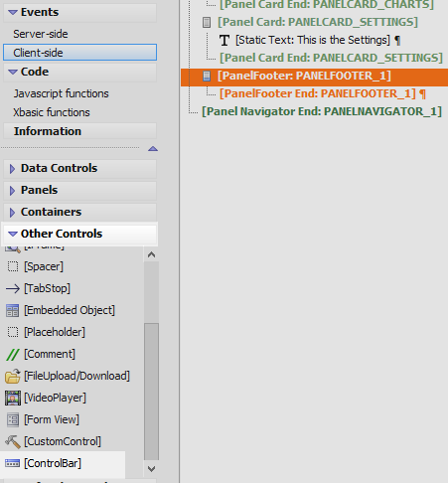This screenshot has height=483, width=448.
Task: Click the TabStop arrow icon
Action: 13,288
